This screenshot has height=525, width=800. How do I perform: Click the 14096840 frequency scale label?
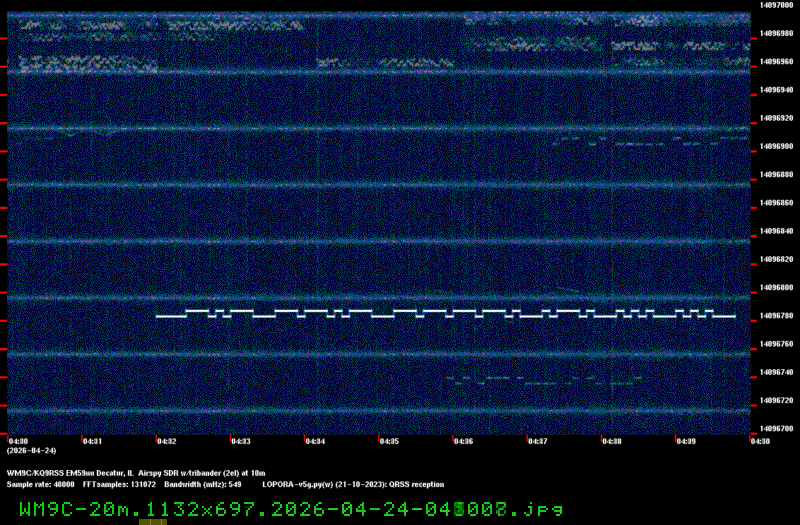tap(776, 231)
